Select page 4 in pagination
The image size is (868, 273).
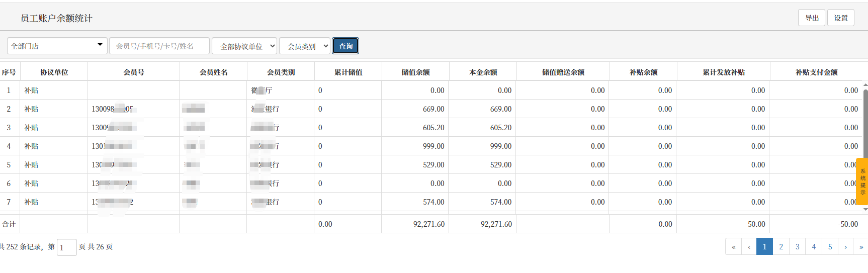point(814,247)
